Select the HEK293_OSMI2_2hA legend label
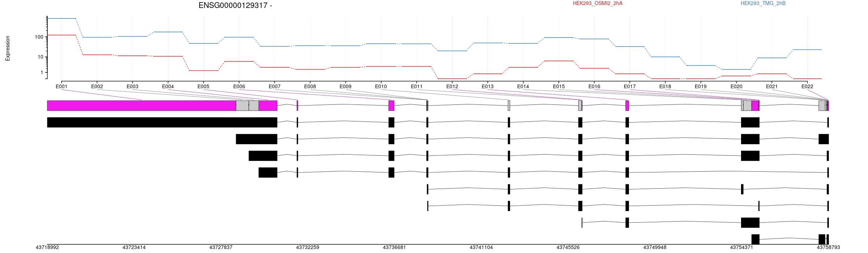 point(597,4)
